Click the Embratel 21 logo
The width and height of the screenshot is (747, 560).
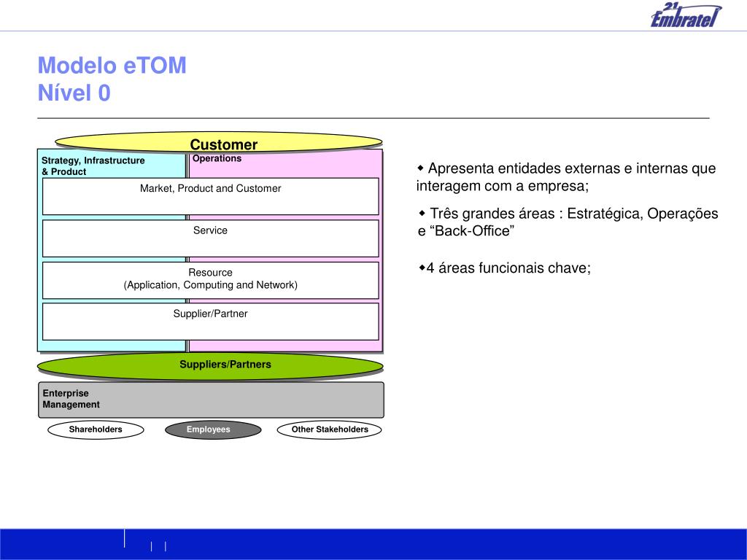tap(686, 15)
